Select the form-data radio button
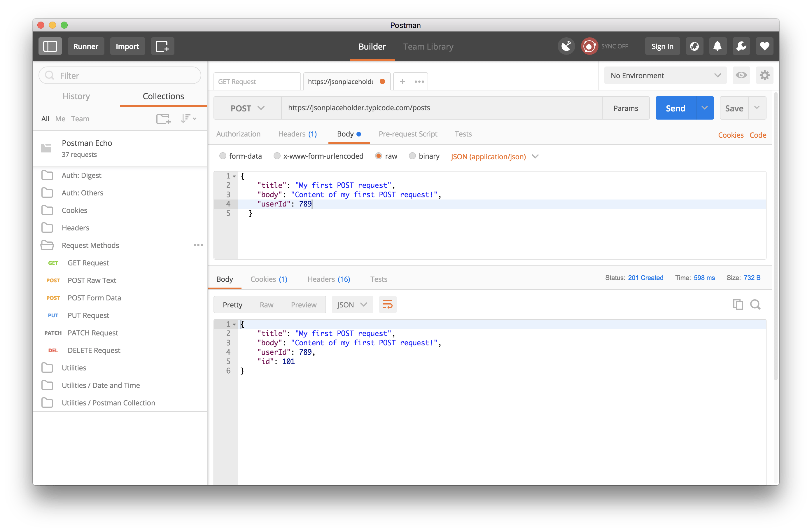The height and width of the screenshot is (532, 812). 223,156
